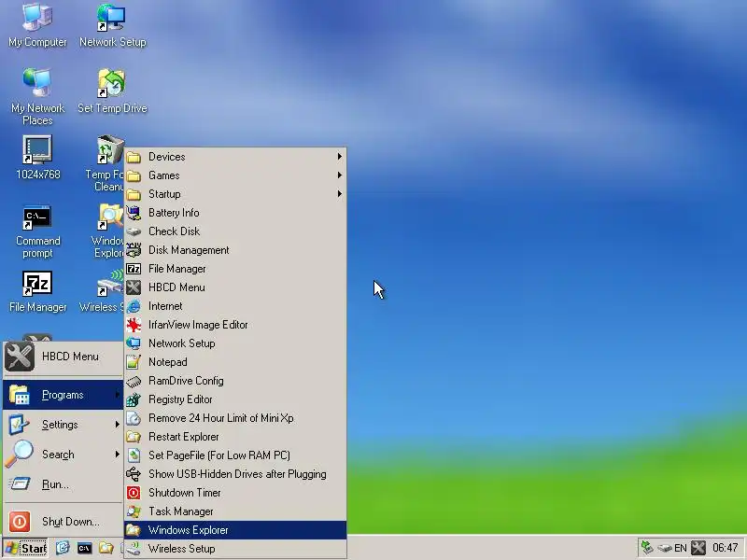Launch Internet browser entry
The height and width of the screenshot is (560, 747).
tap(235, 306)
